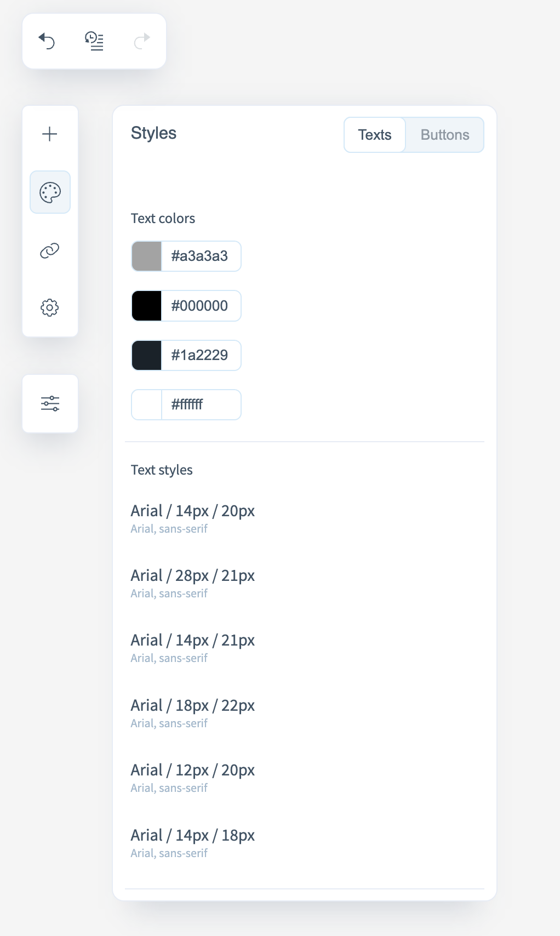
Task: Click the black #000000 color swatch
Action: (147, 306)
